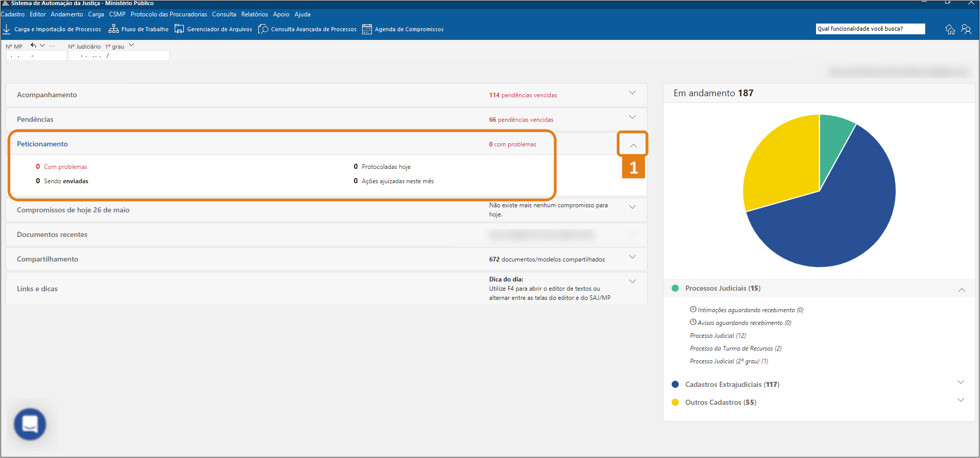Image resolution: width=980 pixels, height=458 pixels.
Task: Click 672 documentos/modelos compartilhados
Action: [x=547, y=259]
